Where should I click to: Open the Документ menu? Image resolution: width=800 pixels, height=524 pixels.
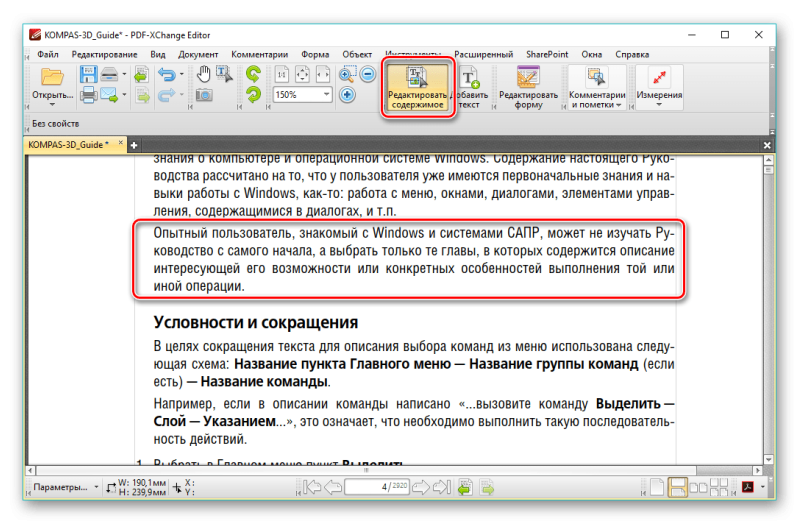pos(198,54)
